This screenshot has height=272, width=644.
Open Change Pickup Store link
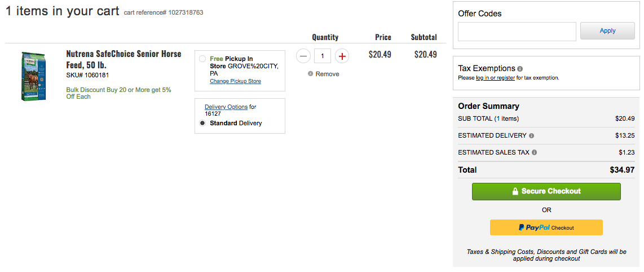click(x=235, y=81)
